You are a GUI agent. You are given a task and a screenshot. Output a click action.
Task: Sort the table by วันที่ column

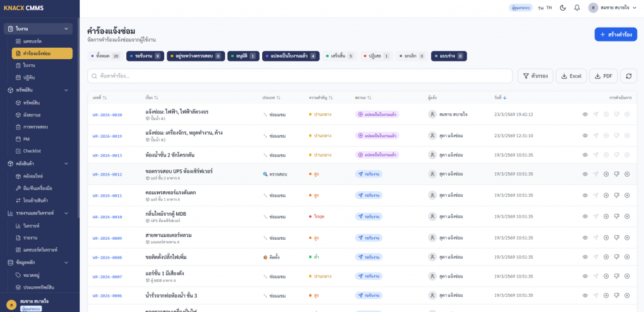pos(501,97)
